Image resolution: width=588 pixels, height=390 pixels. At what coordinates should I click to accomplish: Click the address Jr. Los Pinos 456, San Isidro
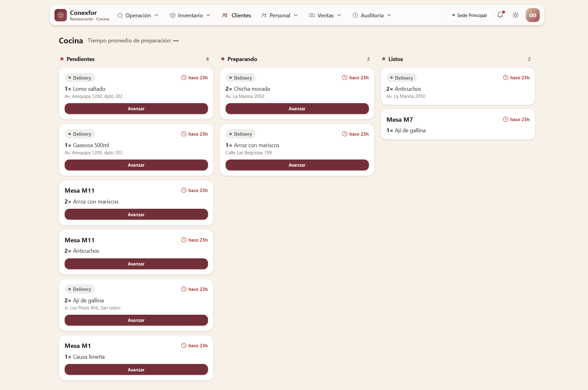click(93, 308)
